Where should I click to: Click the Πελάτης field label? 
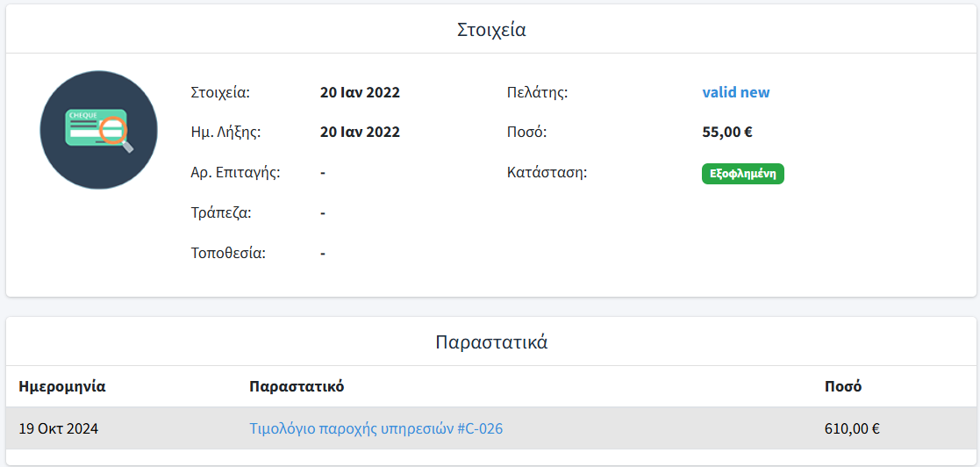(x=537, y=92)
